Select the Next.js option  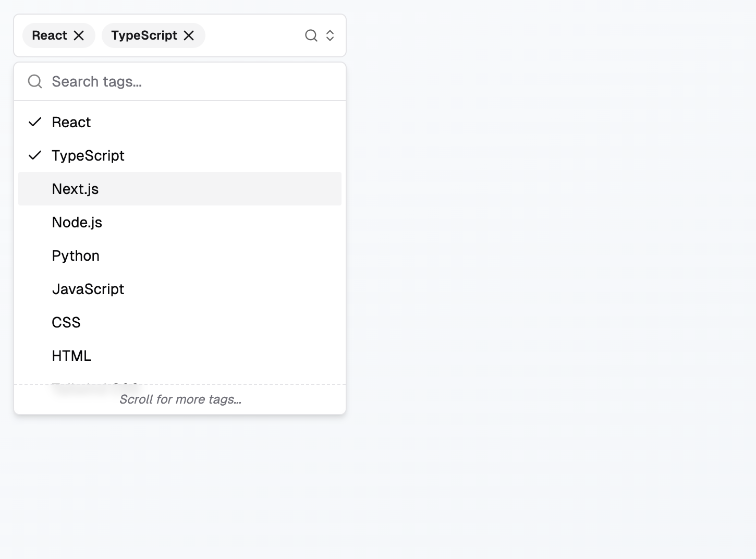[75, 189]
